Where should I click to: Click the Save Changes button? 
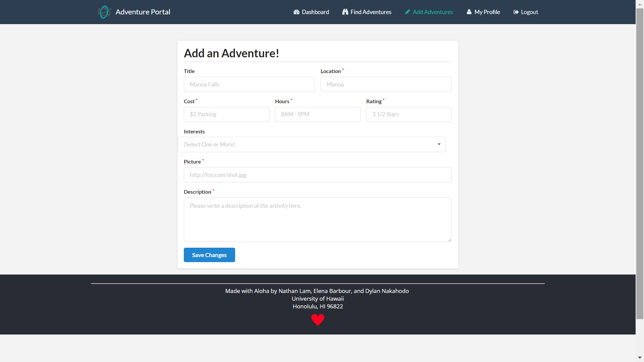(x=209, y=255)
